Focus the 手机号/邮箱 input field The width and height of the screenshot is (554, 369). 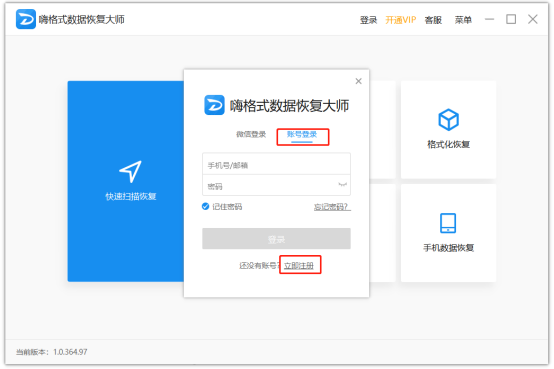click(x=276, y=164)
